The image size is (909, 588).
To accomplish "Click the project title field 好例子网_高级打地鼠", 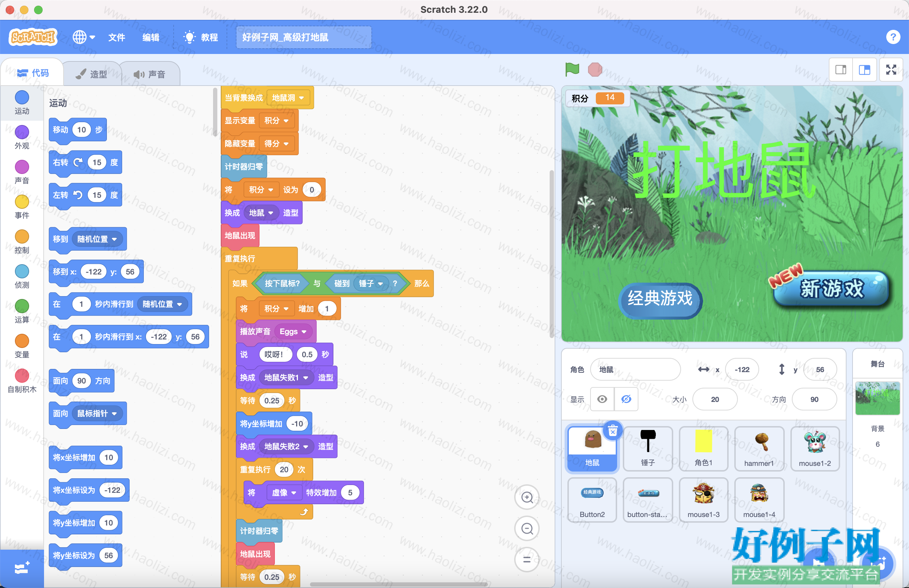I will (304, 37).
